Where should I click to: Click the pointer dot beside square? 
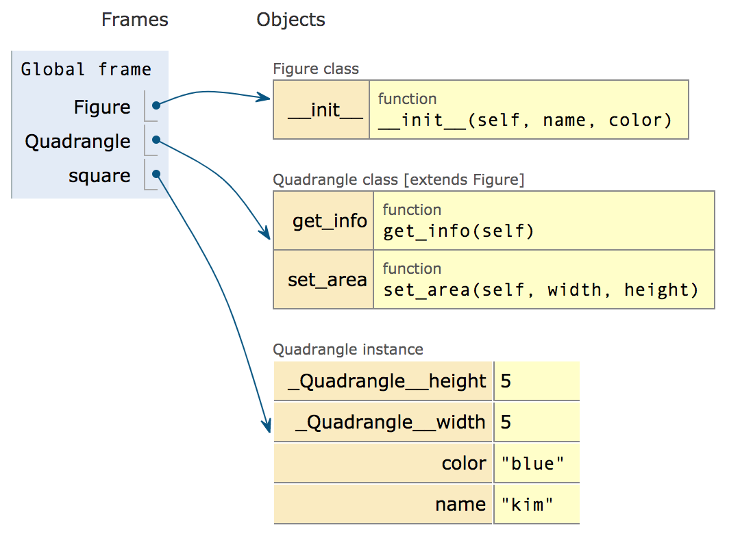(156, 174)
